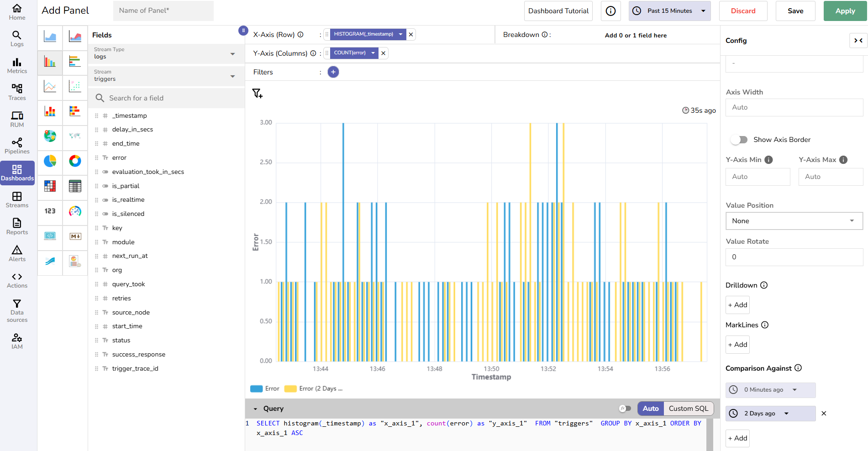This screenshot has width=868, height=451.
Task: Go to Streams in sidebar
Action: pos(17,199)
